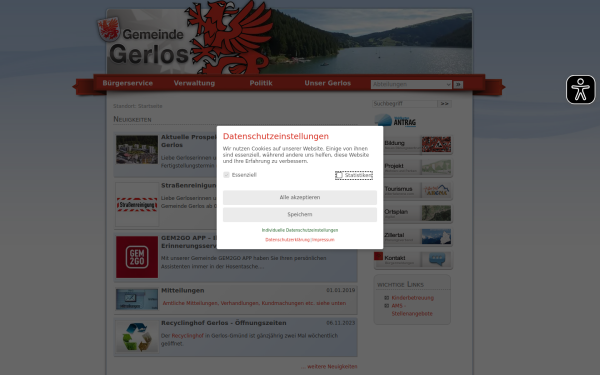Open the Mitteilungen news heading

click(183, 290)
